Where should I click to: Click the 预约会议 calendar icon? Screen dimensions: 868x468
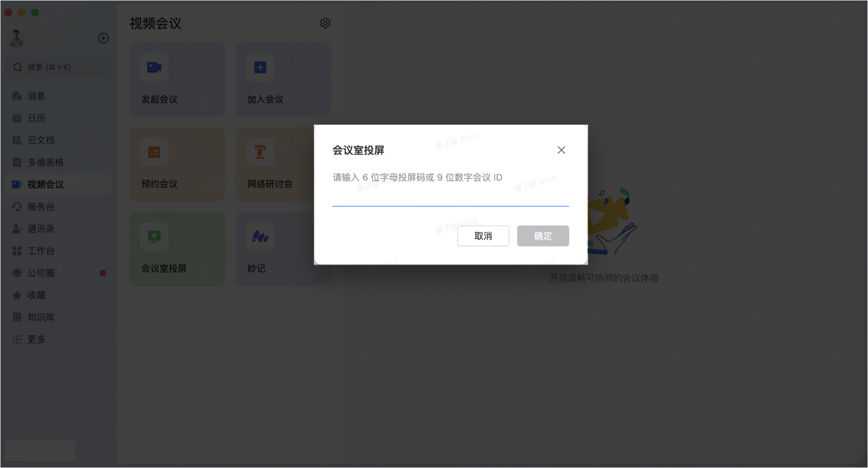pos(154,152)
